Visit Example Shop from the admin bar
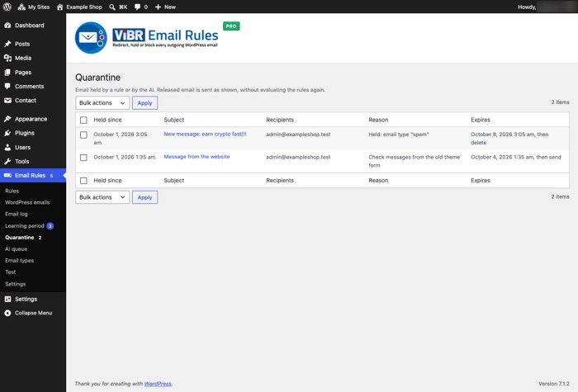Viewport: 578px width, 392px height. click(x=79, y=7)
